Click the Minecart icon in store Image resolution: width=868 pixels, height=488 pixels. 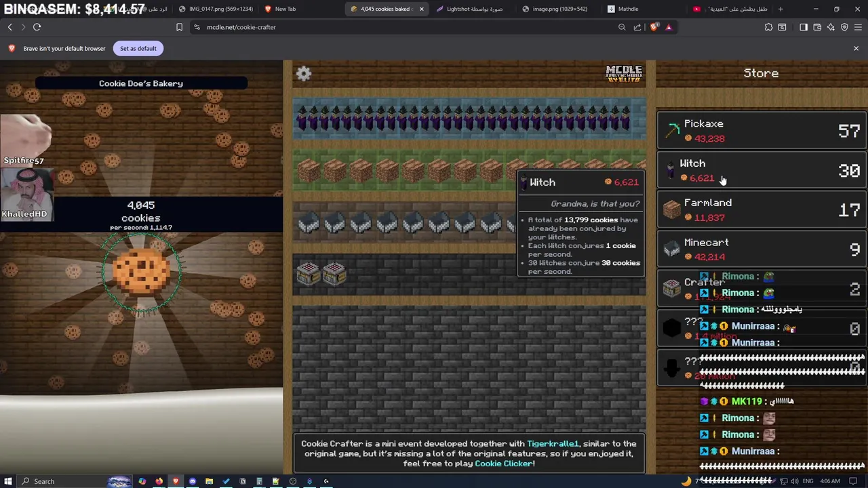point(672,249)
